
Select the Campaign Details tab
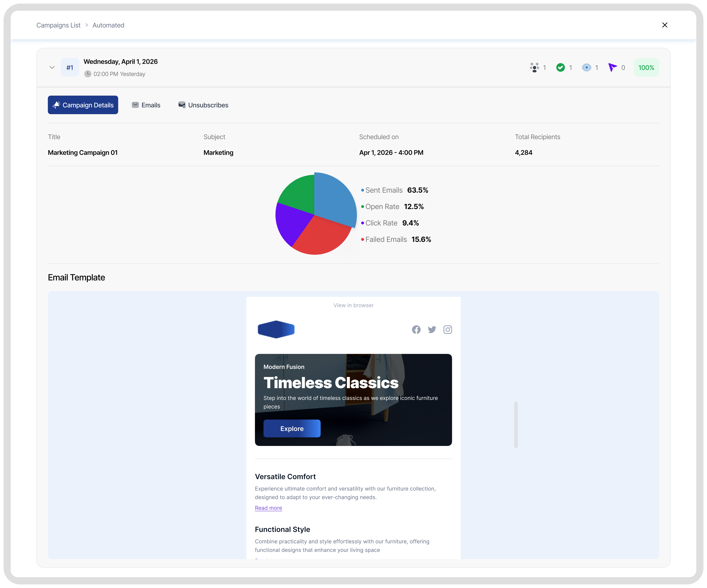pos(83,105)
